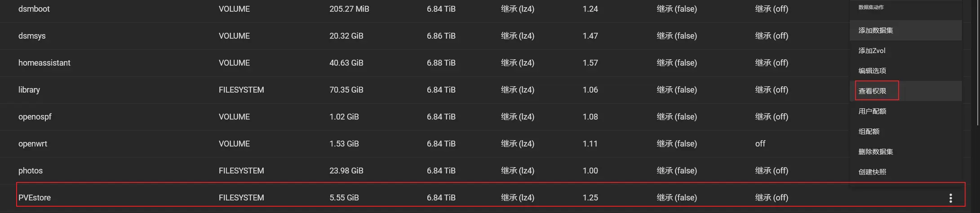Select the photos filesystem row
Screen dimensions: 980x213
click(31, 171)
